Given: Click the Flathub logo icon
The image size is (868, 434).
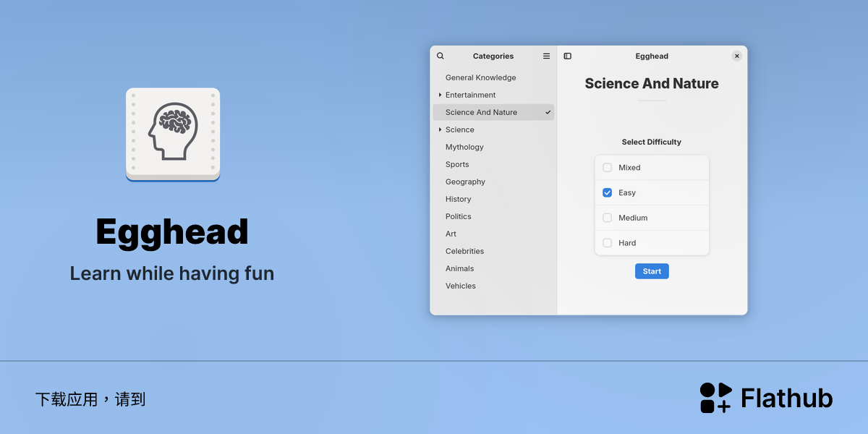Looking at the screenshot, I should tap(716, 398).
